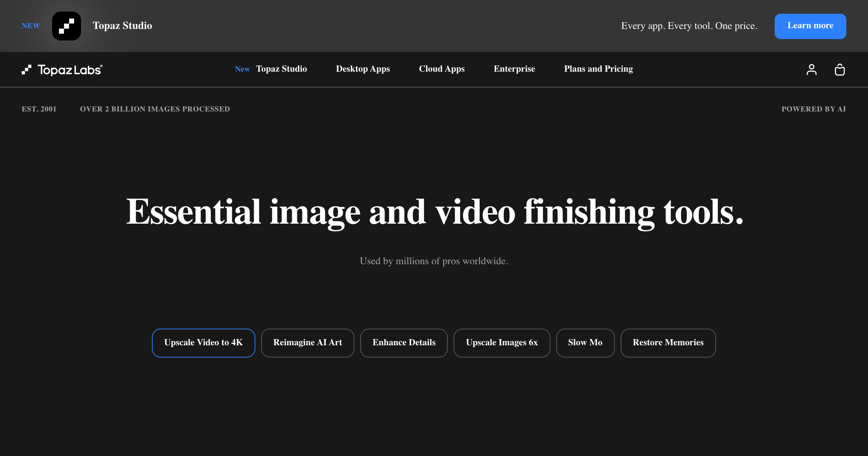Click the Topaz Studio app icon in banner

click(x=67, y=26)
